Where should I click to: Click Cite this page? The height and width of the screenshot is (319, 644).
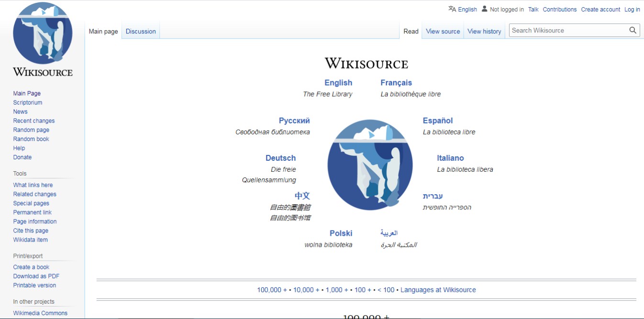[31, 231]
